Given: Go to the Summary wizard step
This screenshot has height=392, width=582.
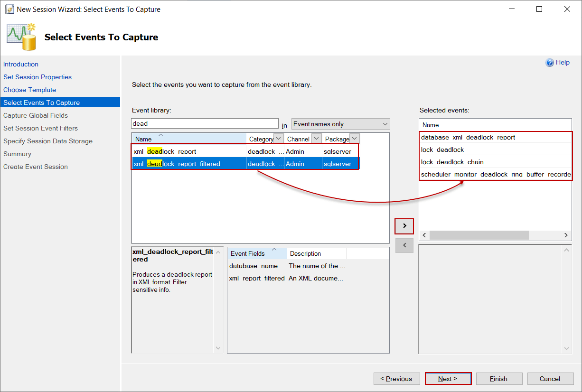Looking at the screenshot, I should (17, 154).
